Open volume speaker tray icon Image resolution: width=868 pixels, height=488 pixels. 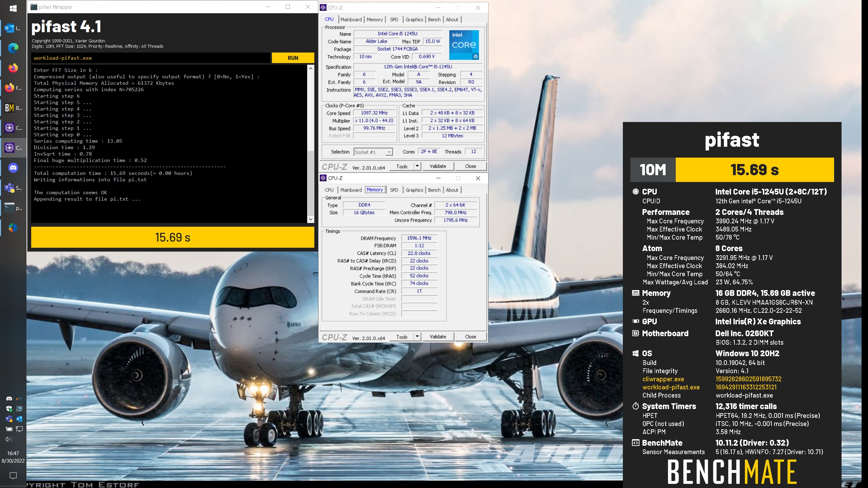9,439
